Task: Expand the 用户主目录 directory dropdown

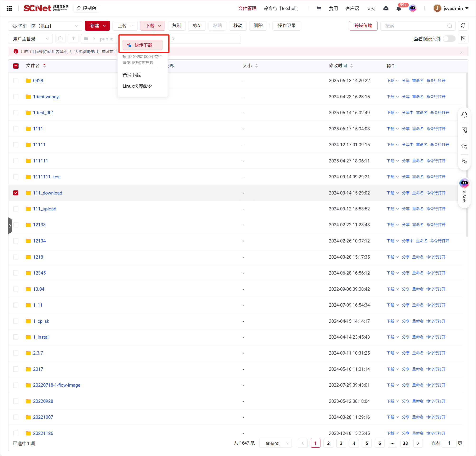Action: tap(30, 39)
